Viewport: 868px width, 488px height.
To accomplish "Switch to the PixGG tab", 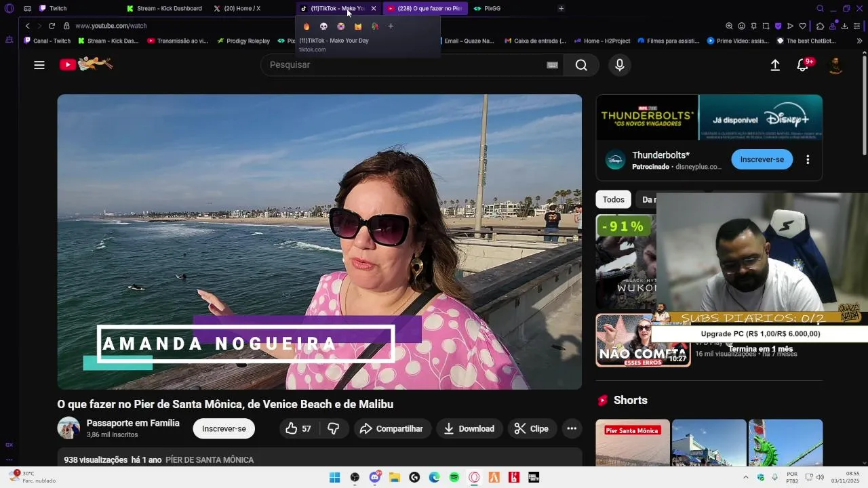I will coord(492,8).
